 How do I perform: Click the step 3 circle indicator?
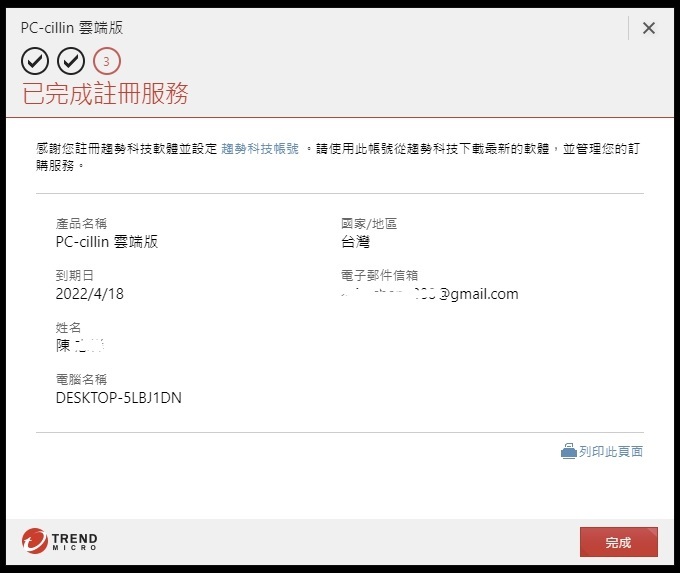click(x=107, y=61)
